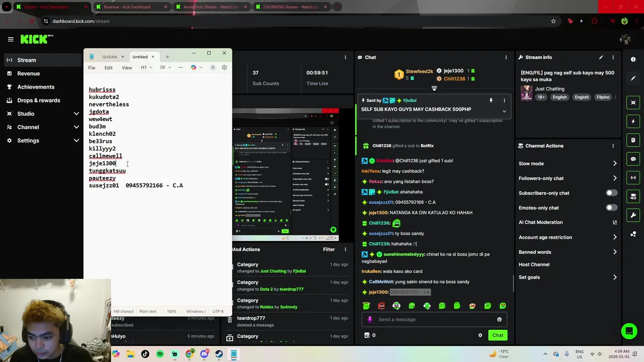Unpin the pinned chat message
This screenshot has height=362, width=644.
point(491,101)
